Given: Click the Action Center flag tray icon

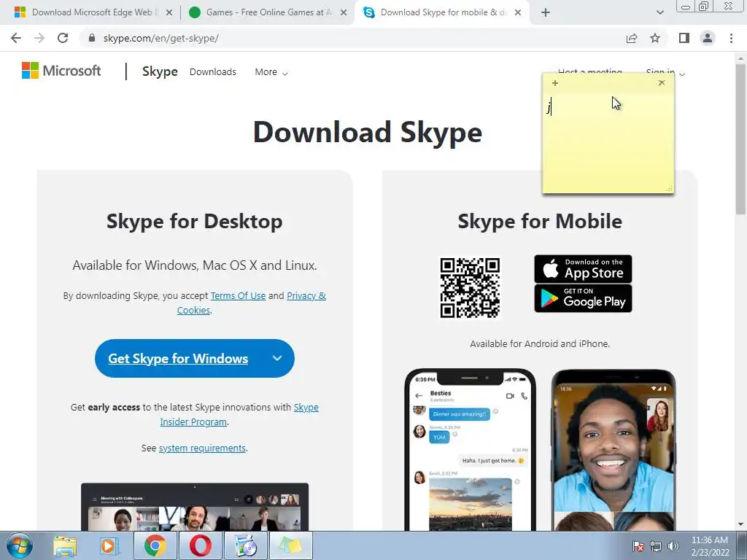Looking at the screenshot, I should click(x=638, y=545).
